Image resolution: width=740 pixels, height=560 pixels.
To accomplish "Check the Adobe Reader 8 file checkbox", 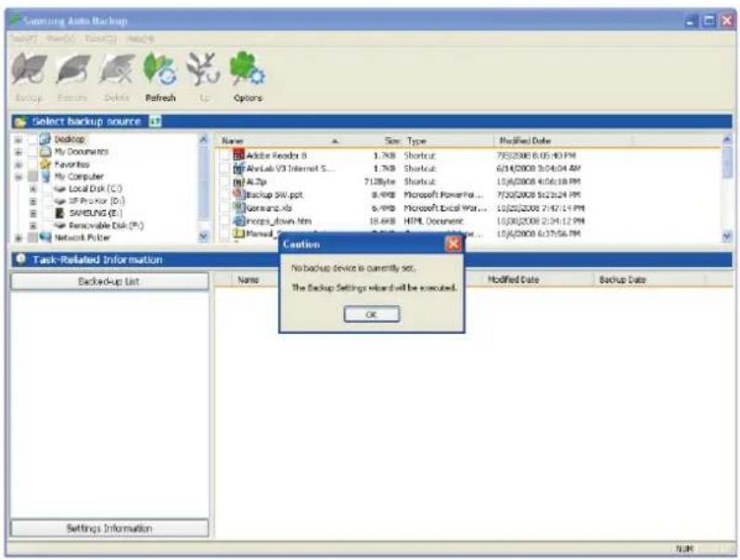I will pos(225,155).
